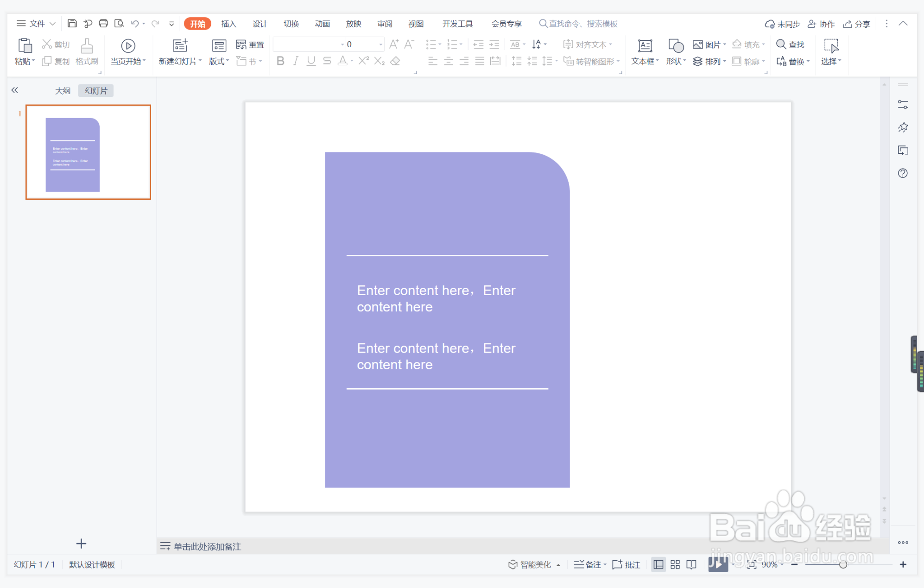Switch to the 插入 ribbon tab
924x588 pixels.
(228, 24)
